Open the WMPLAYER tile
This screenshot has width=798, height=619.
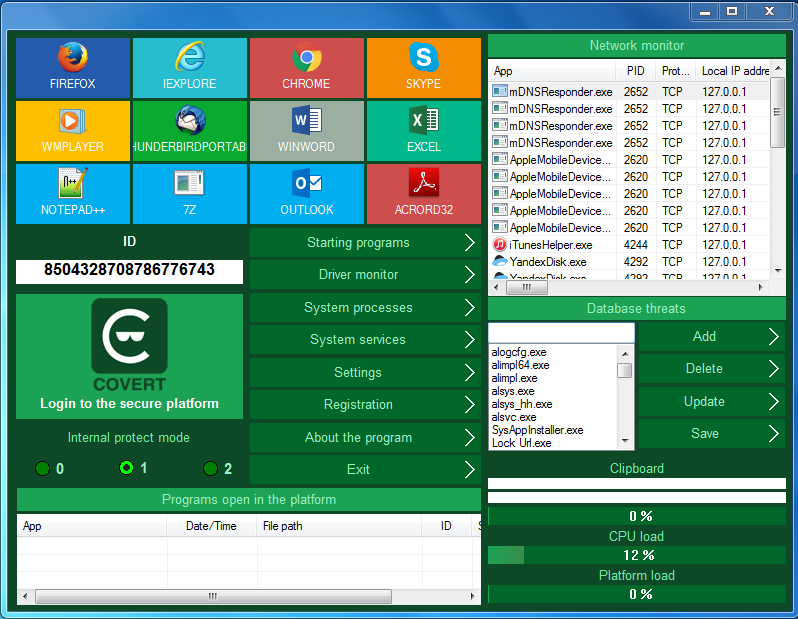point(73,130)
